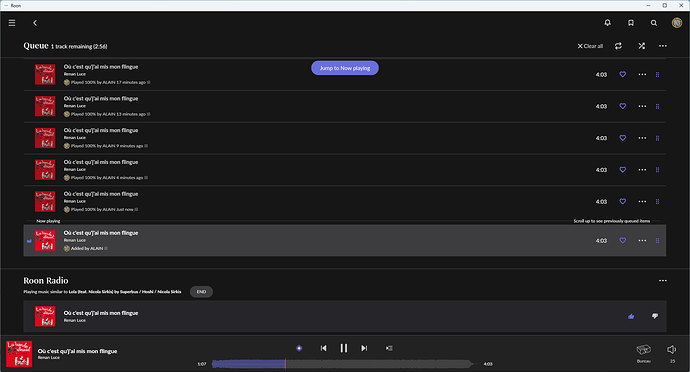Click the footer track title text
The width and height of the screenshot is (690, 372).
[77, 351]
